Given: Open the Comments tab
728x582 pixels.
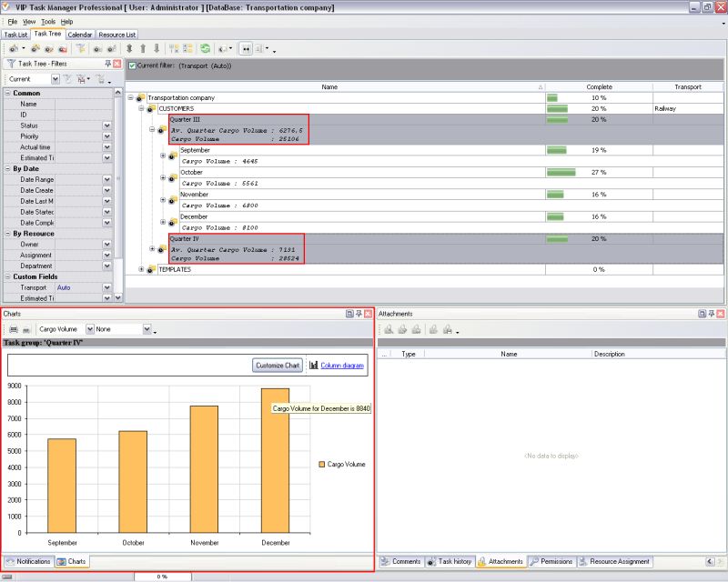Looking at the screenshot, I should (x=400, y=561).
